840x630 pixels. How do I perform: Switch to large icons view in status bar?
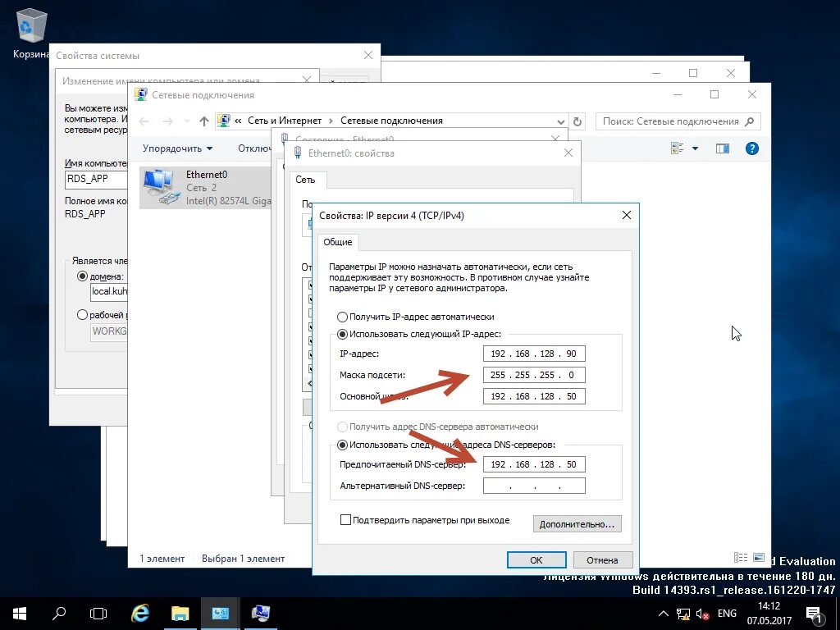tap(758, 558)
